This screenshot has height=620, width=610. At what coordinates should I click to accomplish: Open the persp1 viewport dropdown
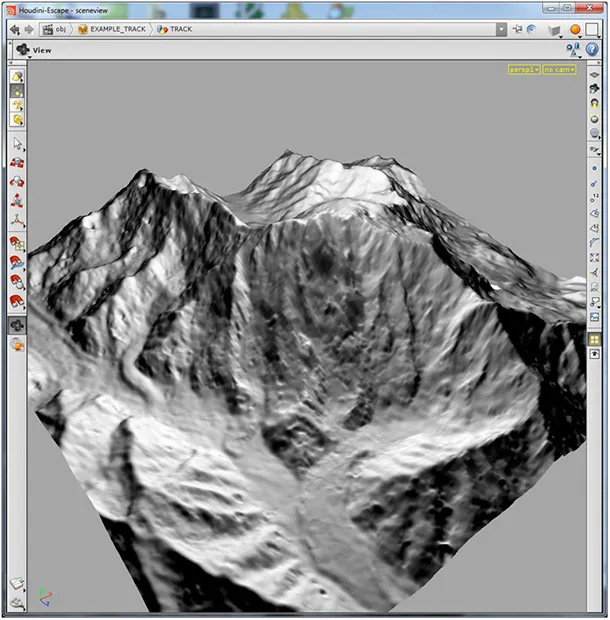point(524,70)
